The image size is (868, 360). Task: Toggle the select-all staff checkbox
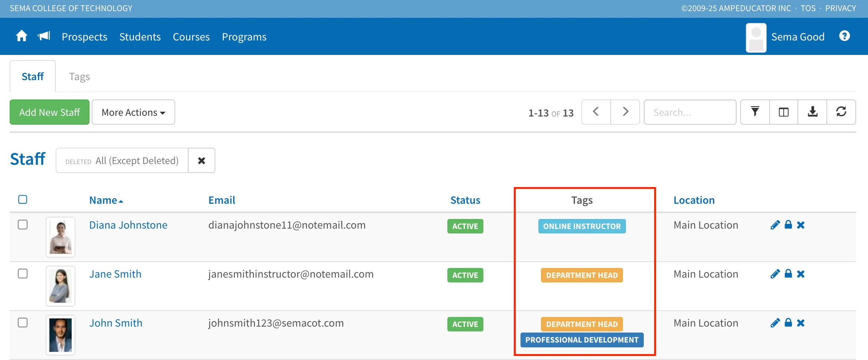coord(23,199)
